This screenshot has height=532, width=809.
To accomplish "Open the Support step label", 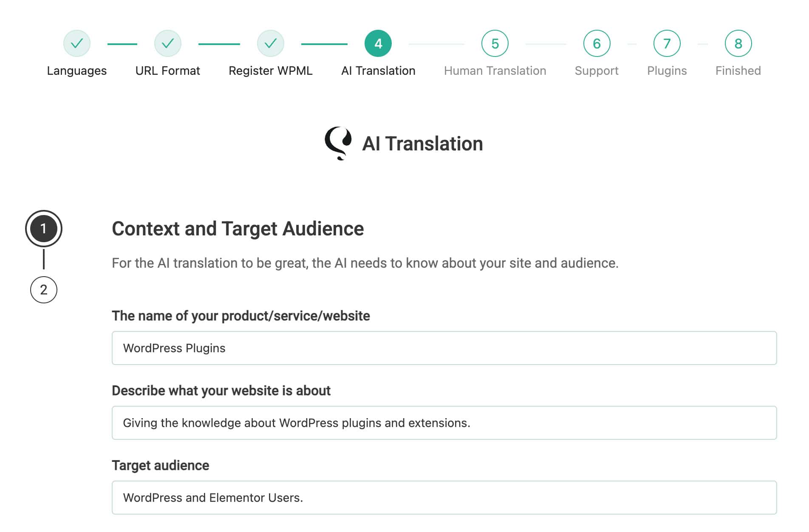I will pos(597,71).
